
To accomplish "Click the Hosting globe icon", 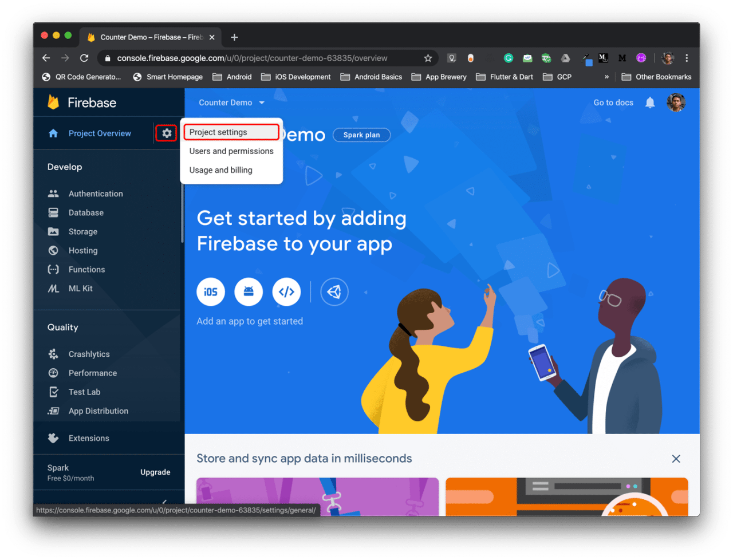I will (x=53, y=250).
